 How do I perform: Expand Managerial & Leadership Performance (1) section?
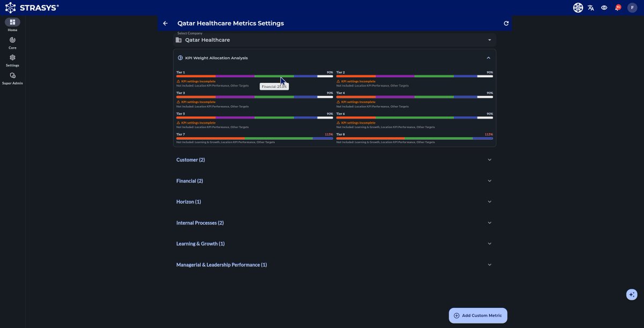334,265
